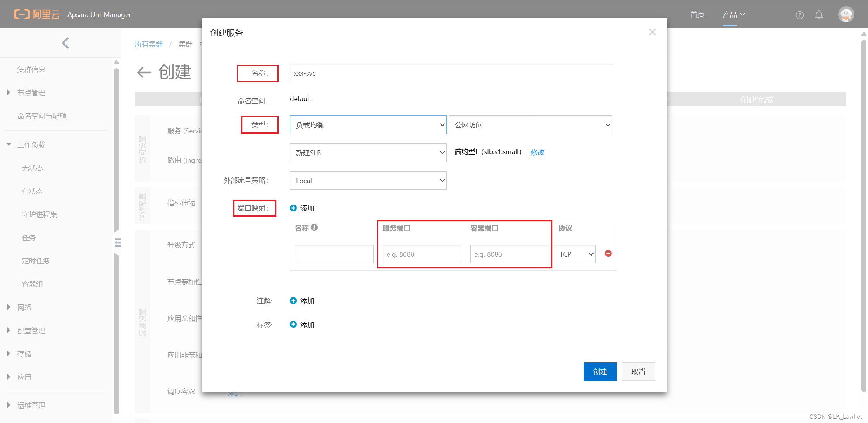The height and width of the screenshot is (423, 868).
Task: Click the service name field with xxx-svc
Action: click(x=451, y=73)
